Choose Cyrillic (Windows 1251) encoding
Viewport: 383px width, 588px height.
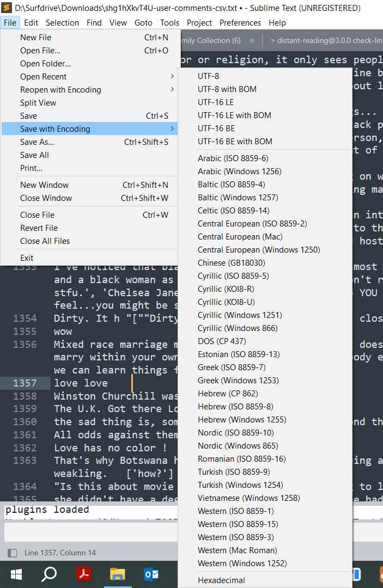pos(265,315)
